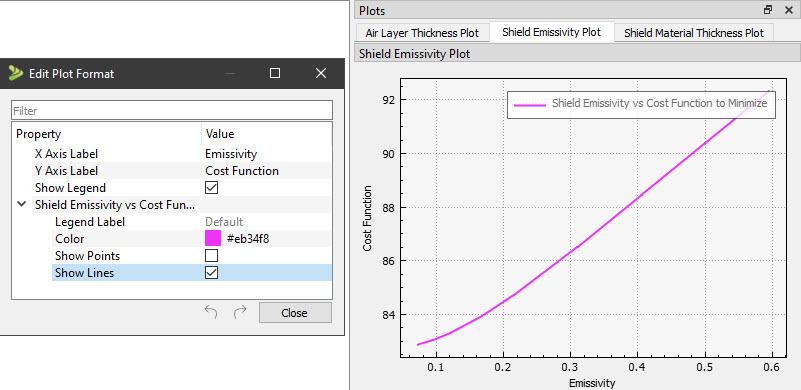Collapse the Shield Emissivity vs Cost Function group
This screenshot has height=390, width=801.
coord(21,204)
